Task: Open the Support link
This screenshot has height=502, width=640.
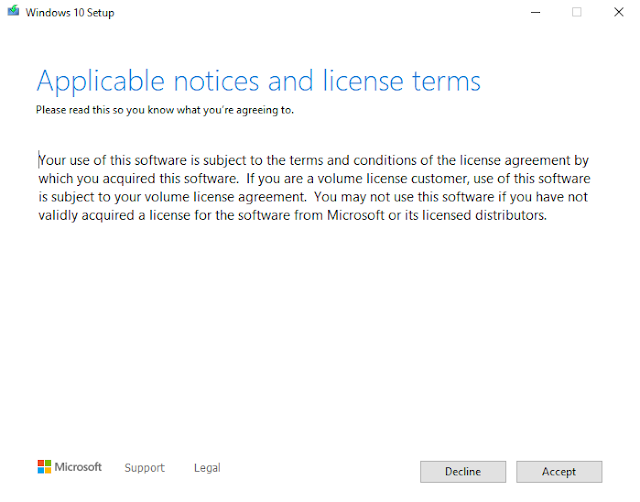Action: (x=144, y=468)
